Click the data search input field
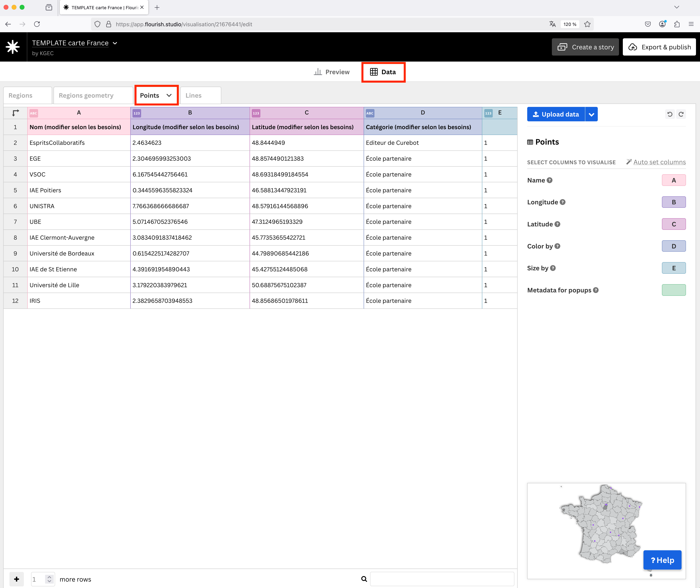 [442, 579]
